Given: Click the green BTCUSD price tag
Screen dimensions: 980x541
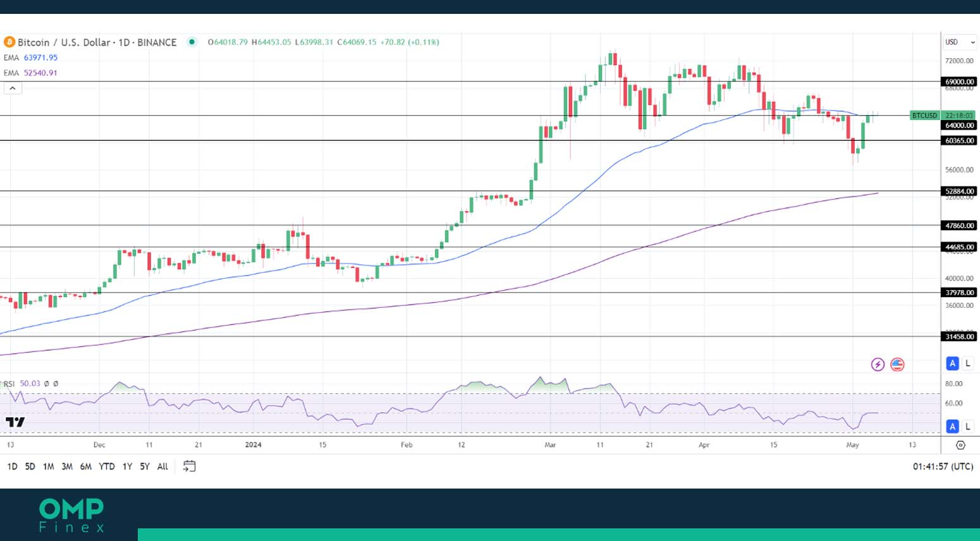Looking at the screenshot, I should (x=924, y=116).
